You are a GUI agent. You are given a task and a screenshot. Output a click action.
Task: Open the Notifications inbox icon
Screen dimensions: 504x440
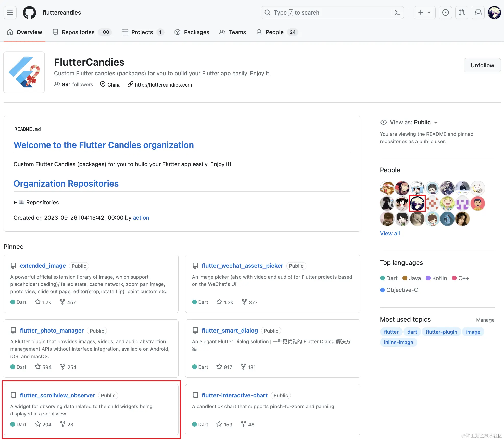click(x=478, y=13)
